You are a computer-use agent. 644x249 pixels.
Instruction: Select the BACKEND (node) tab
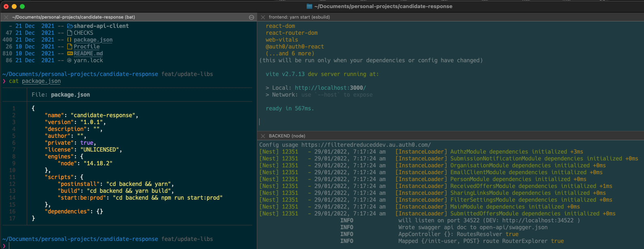click(x=287, y=136)
